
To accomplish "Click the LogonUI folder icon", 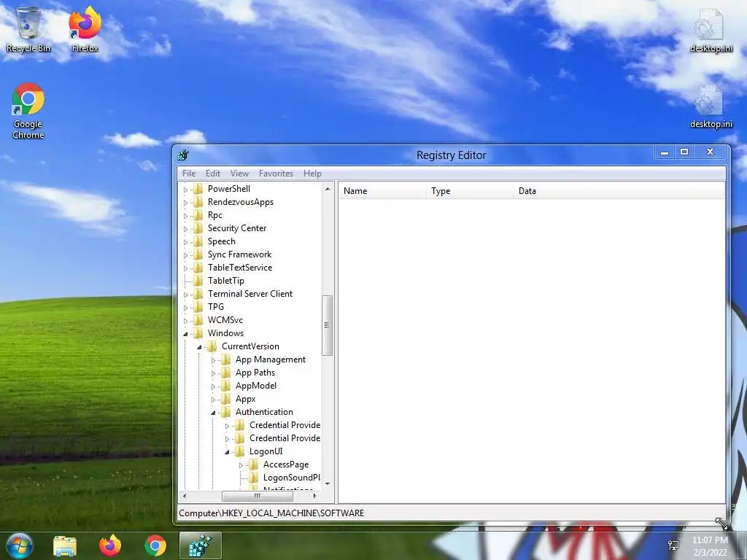I will tap(239, 451).
